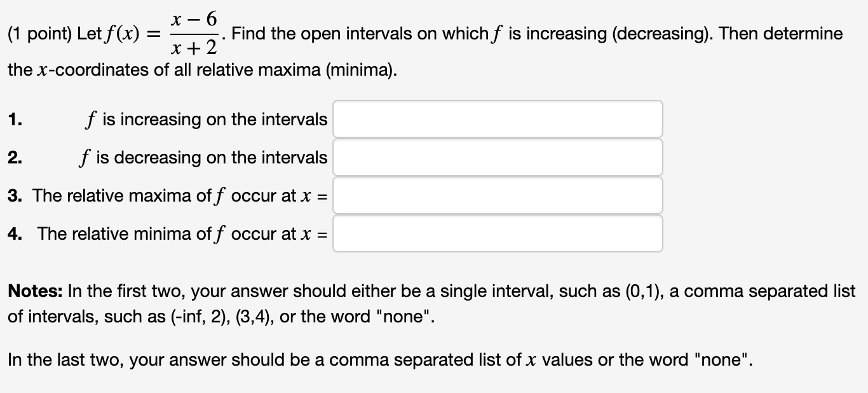
Task: Click the "(1 point)" text
Action: click(39, 34)
